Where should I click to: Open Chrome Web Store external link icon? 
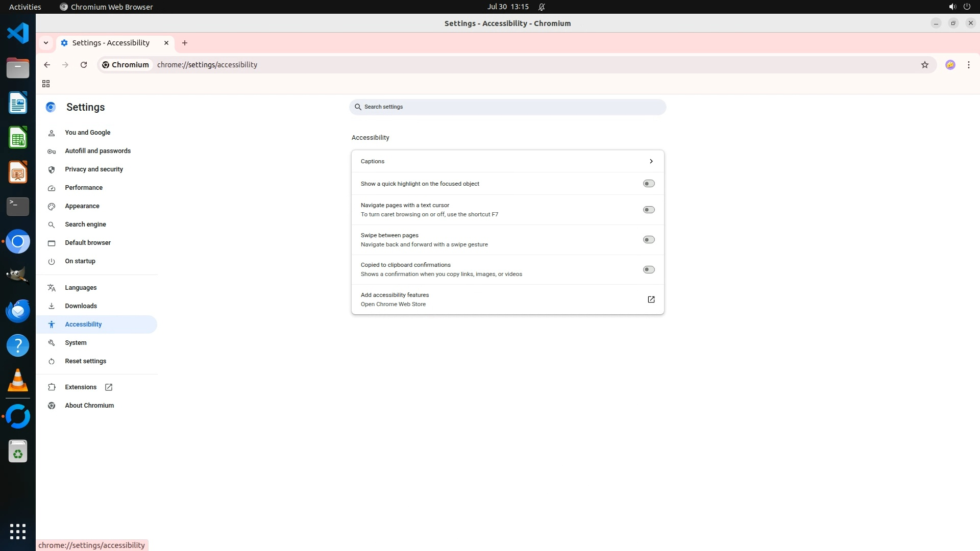coord(651,299)
